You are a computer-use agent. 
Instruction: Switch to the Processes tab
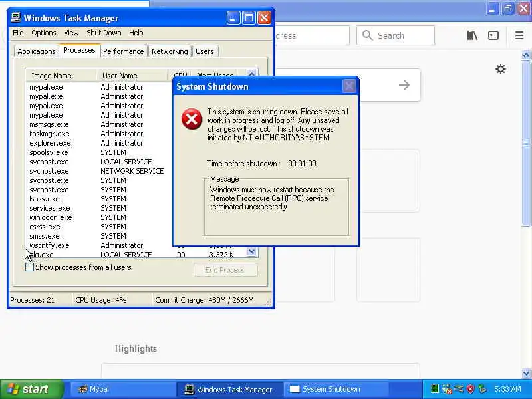(x=79, y=51)
